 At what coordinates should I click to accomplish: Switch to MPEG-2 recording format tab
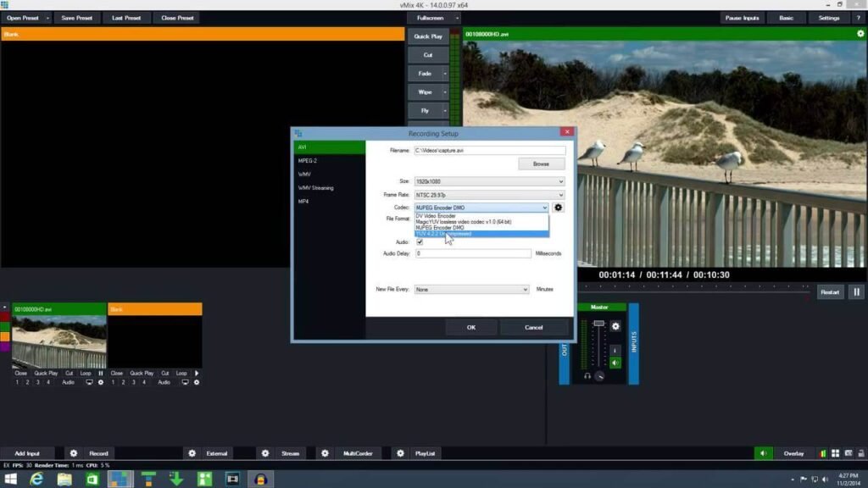click(330, 160)
